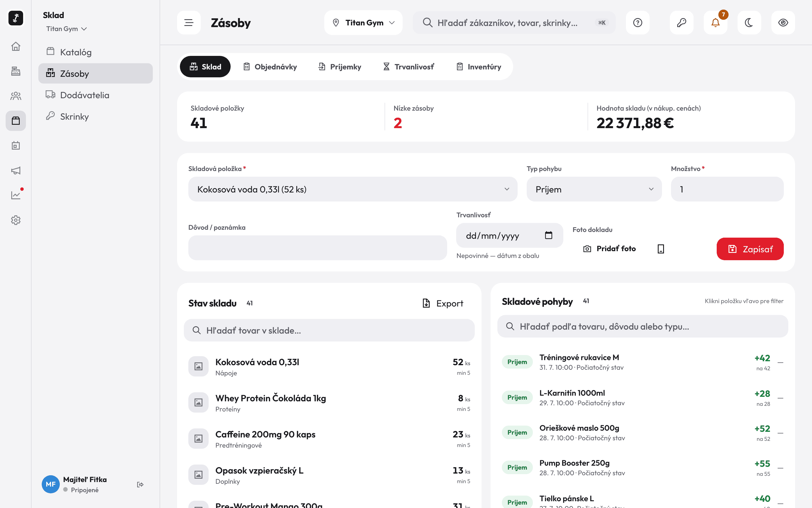
Task: Select Caffeine 200mg 90 kaps stock item name
Action: click(x=265, y=434)
